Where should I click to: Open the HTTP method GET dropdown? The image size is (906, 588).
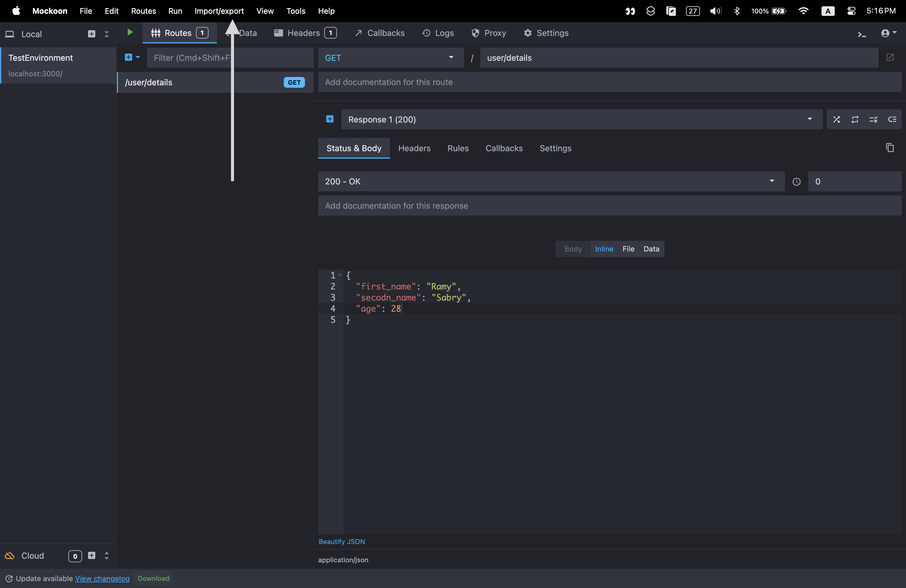391,58
